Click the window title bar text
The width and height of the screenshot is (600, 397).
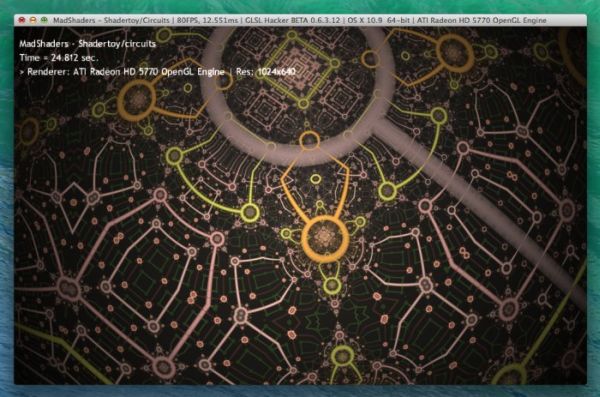(x=300, y=20)
